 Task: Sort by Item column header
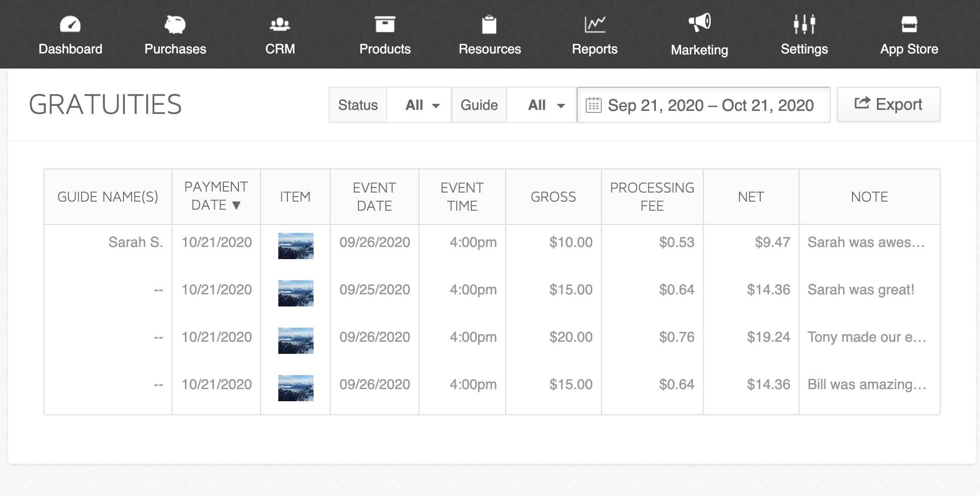point(295,197)
